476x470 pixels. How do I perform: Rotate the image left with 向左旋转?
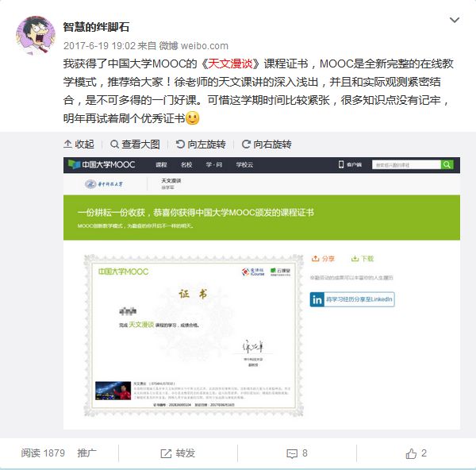coord(201,144)
